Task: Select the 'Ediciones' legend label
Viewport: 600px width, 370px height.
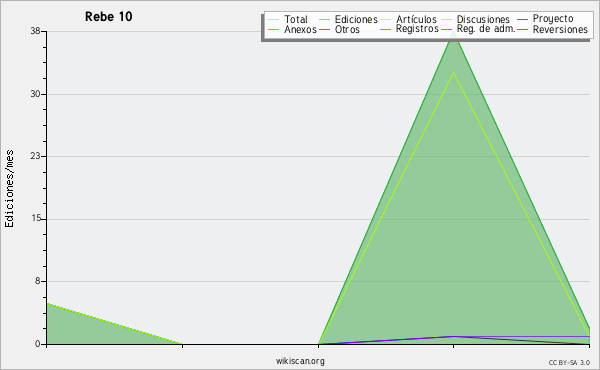Action: tap(356, 19)
